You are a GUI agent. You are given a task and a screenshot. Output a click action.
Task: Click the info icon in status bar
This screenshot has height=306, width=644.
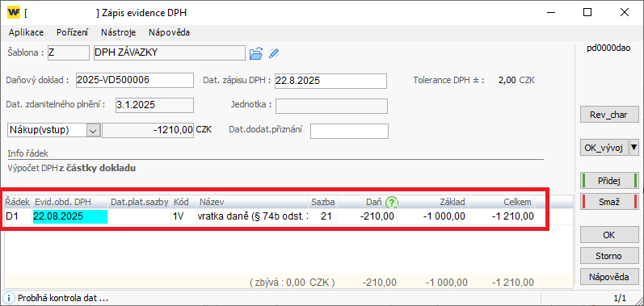pos(10,298)
